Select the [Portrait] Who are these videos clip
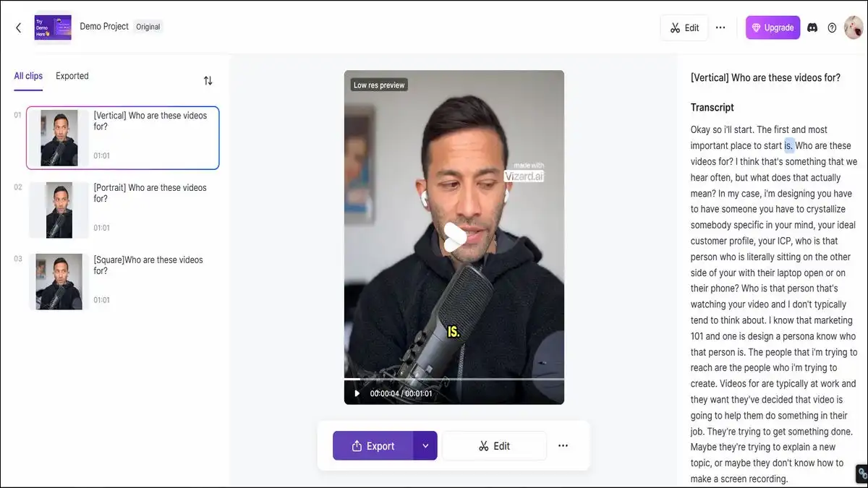The height and width of the screenshot is (488, 868). (123, 210)
